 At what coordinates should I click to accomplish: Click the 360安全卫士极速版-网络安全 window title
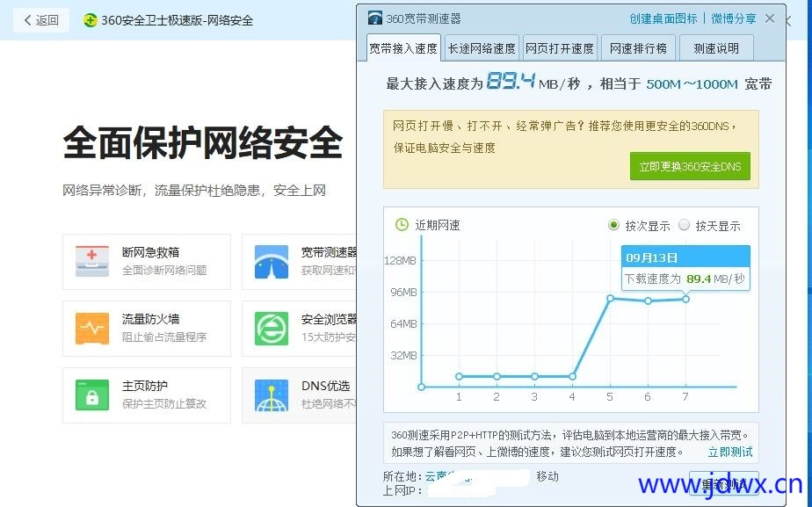[178, 21]
